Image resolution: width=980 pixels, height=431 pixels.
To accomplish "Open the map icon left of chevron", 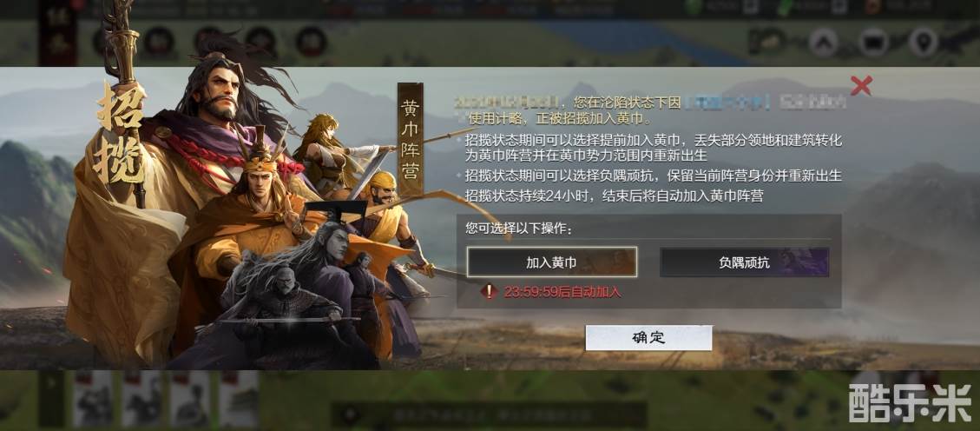I will [x=768, y=42].
